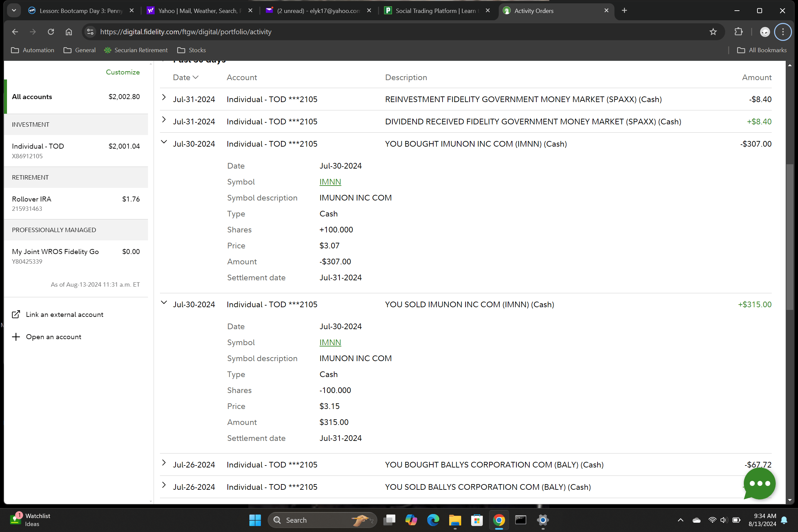Open File Explorer from the taskbar
Image resolution: width=798 pixels, height=532 pixels.
click(x=455, y=520)
